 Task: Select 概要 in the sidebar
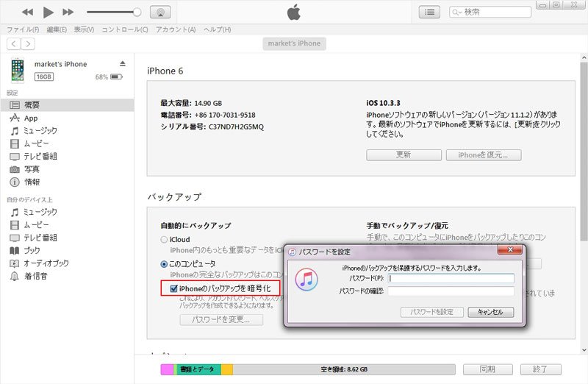67,105
